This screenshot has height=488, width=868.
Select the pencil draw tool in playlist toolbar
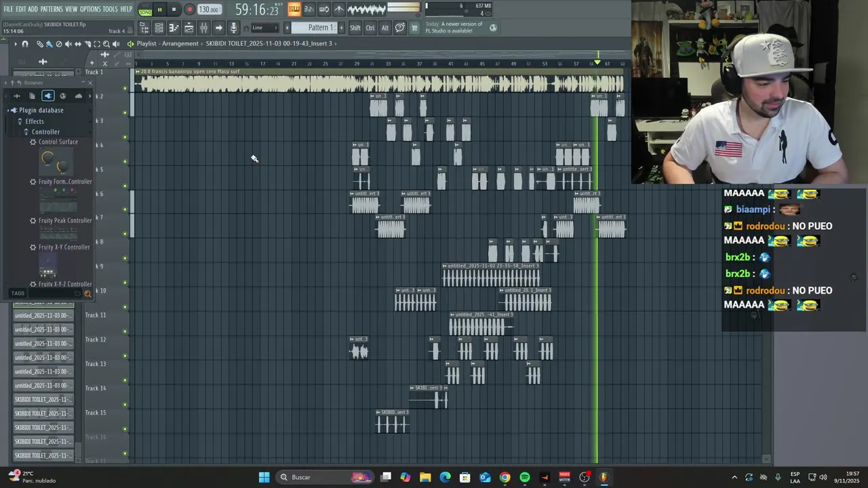(40, 44)
